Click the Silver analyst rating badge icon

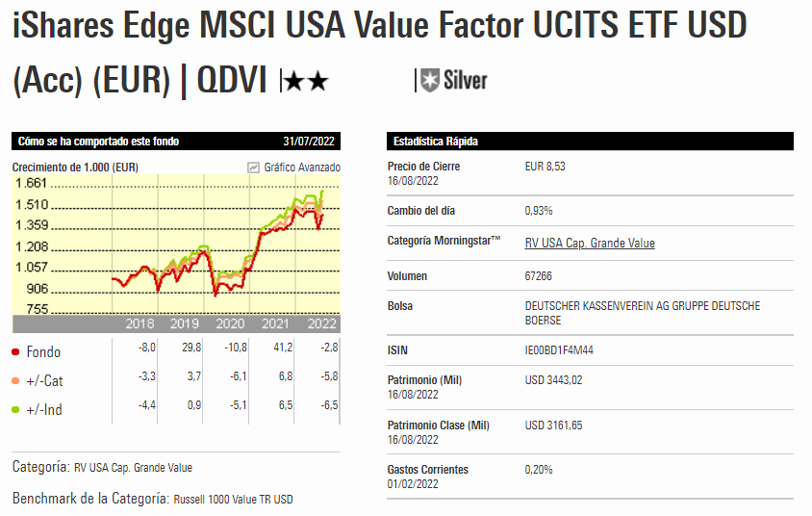point(430,81)
